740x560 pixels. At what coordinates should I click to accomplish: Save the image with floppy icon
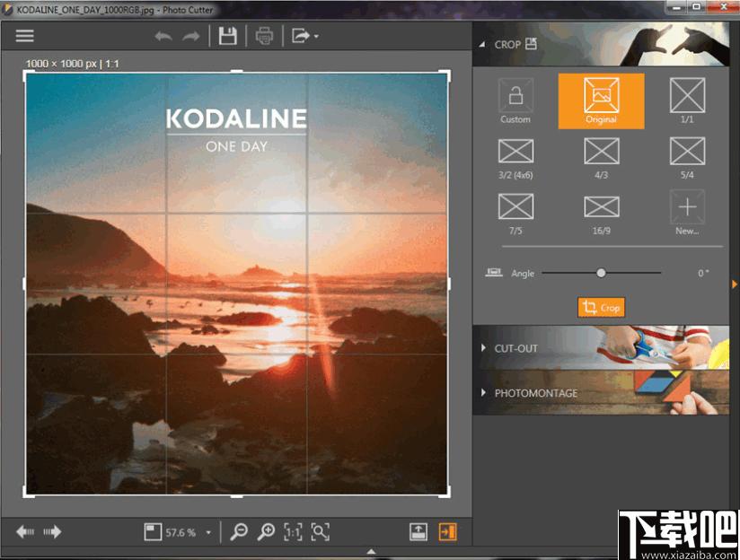[227, 36]
